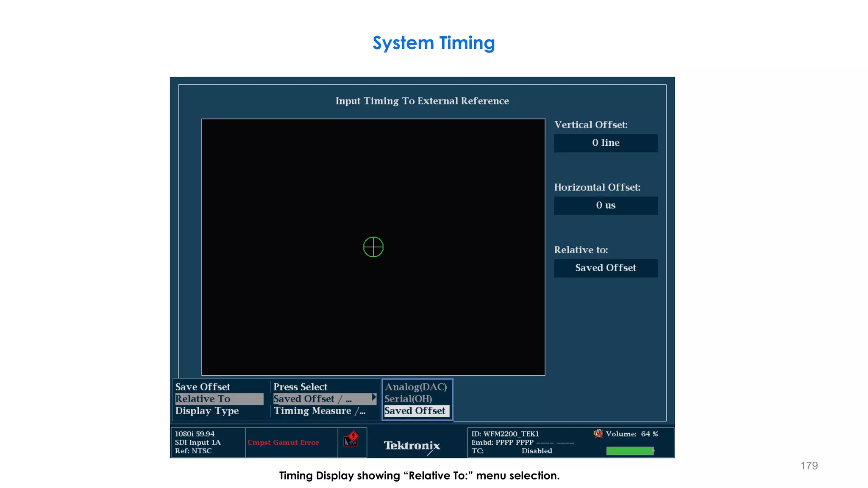Click the Tektronix logo
Viewport: 868px width, 488px height.
click(412, 446)
